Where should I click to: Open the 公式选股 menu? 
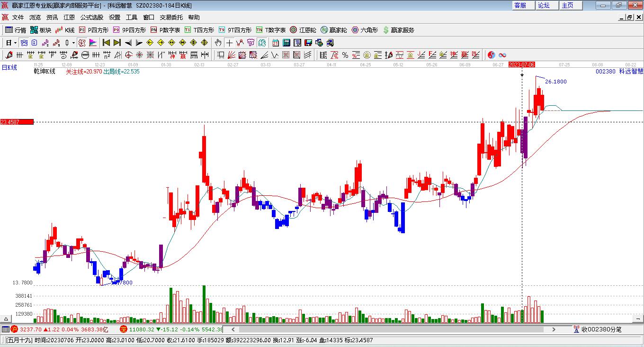click(92, 18)
